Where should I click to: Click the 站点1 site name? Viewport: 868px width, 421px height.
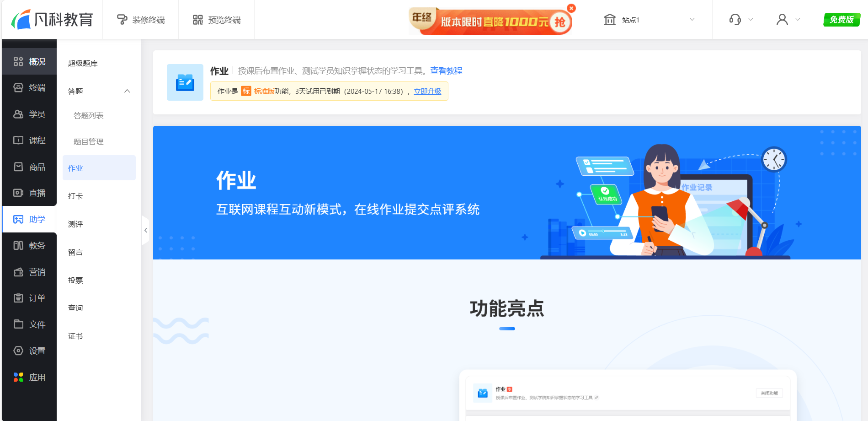631,20
